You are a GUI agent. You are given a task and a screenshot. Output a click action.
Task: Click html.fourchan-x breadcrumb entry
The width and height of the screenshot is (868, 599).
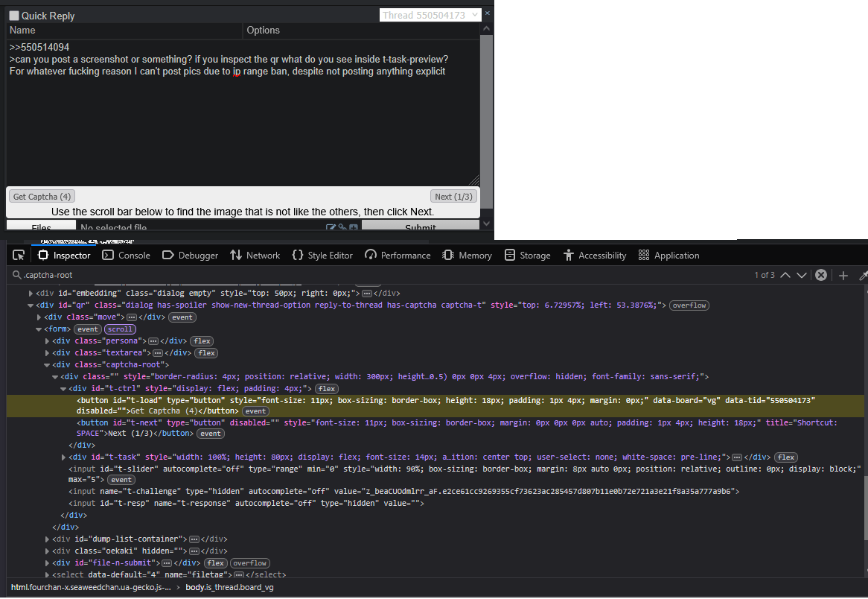click(91, 587)
